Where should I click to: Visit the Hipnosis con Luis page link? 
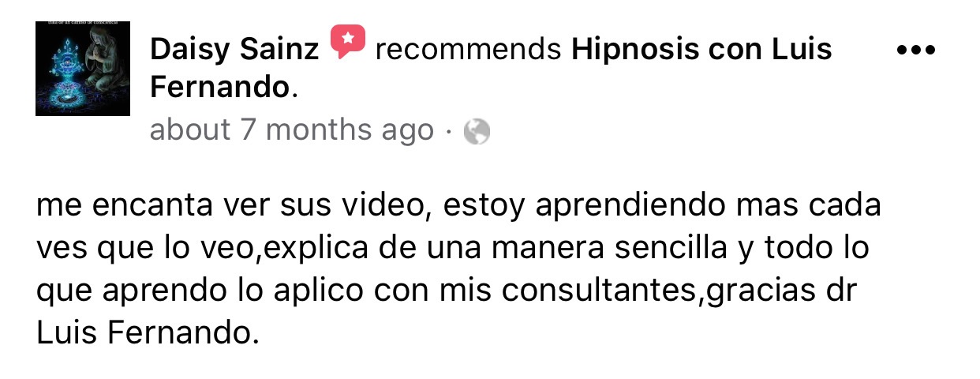(701, 50)
